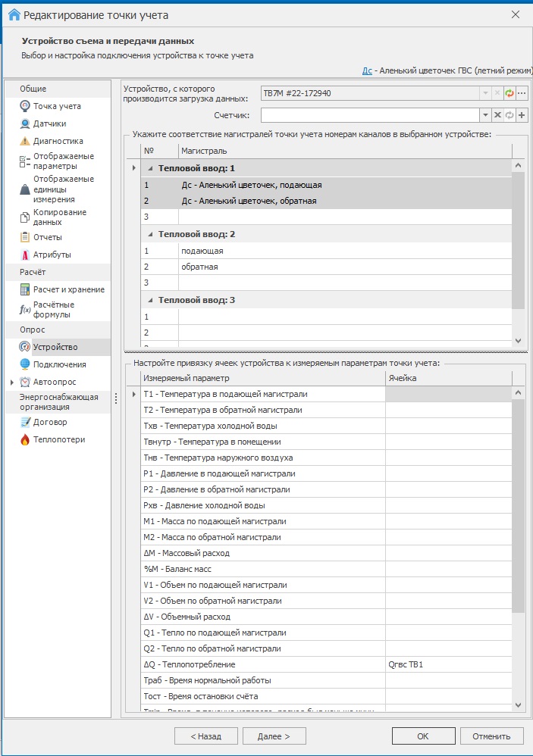Click the Магистраль column header
The width and height of the screenshot is (533, 756).
[x=345, y=151]
